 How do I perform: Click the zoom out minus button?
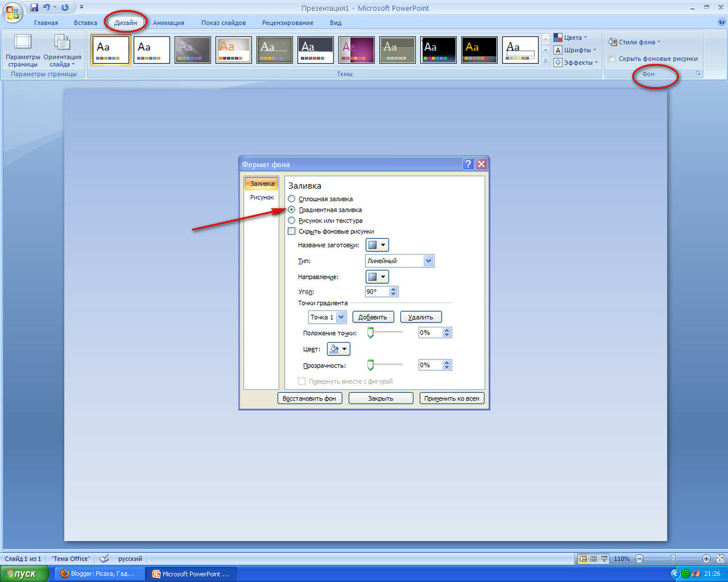[x=640, y=558]
